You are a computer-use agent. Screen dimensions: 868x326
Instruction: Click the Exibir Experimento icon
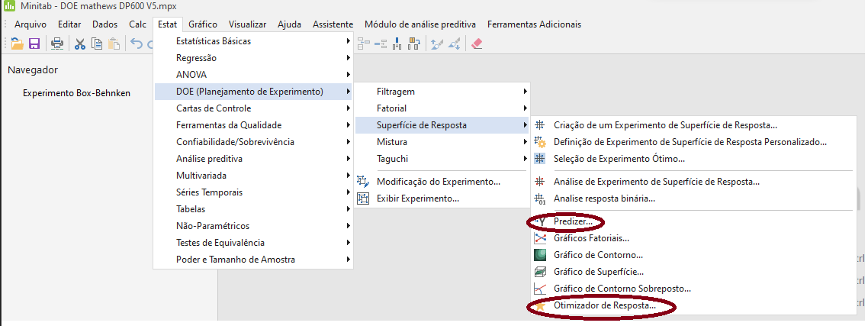click(x=363, y=199)
